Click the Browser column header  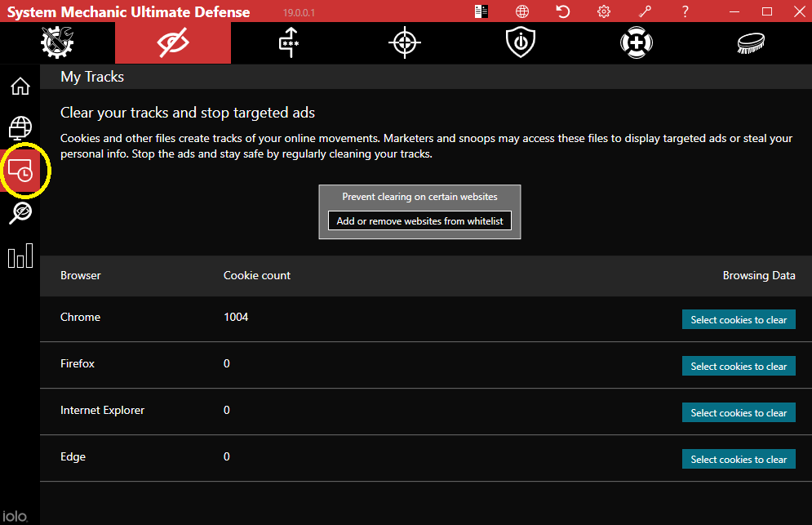(x=80, y=275)
